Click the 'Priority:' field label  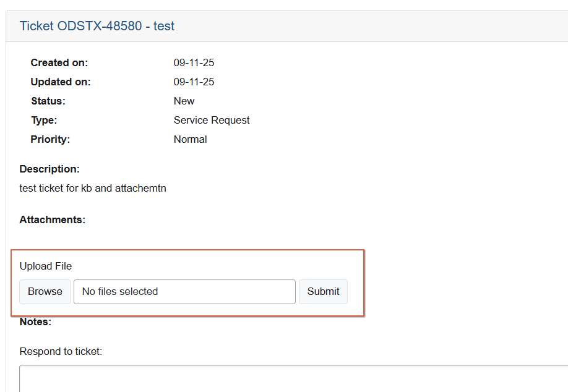tap(50, 139)
